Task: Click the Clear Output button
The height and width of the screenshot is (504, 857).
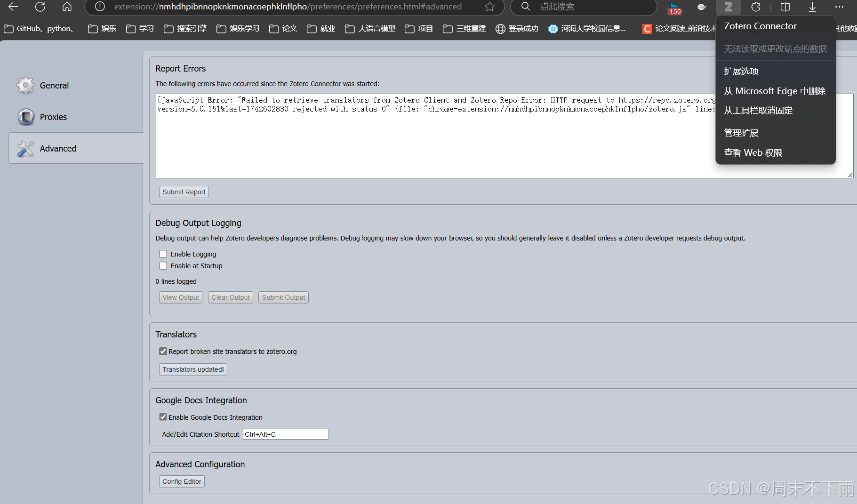Action: [231, 297]
